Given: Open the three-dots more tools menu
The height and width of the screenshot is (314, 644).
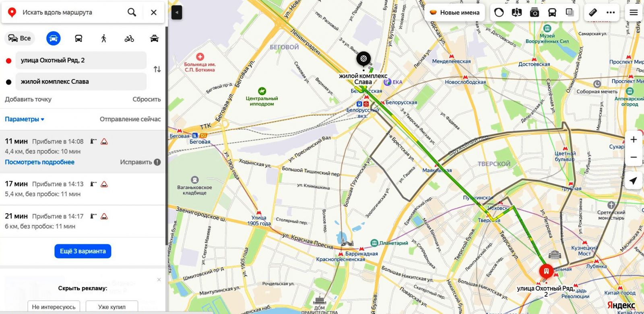Looking at the screenshot, I should (611, 12).
